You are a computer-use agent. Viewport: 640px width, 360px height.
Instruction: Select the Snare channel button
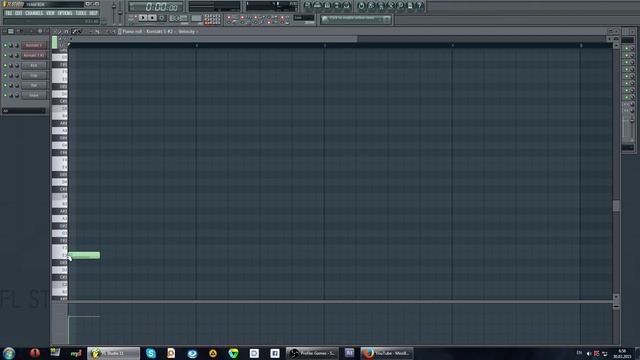(34, 96)
